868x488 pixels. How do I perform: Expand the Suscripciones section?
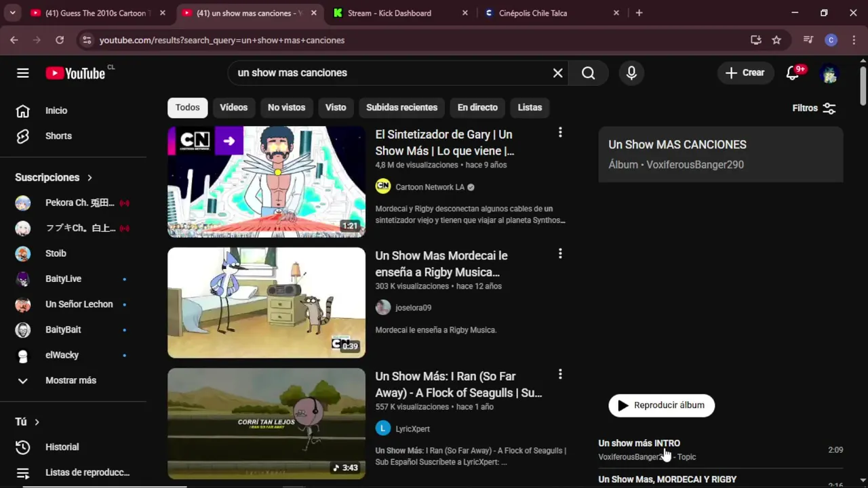point(54,178)
